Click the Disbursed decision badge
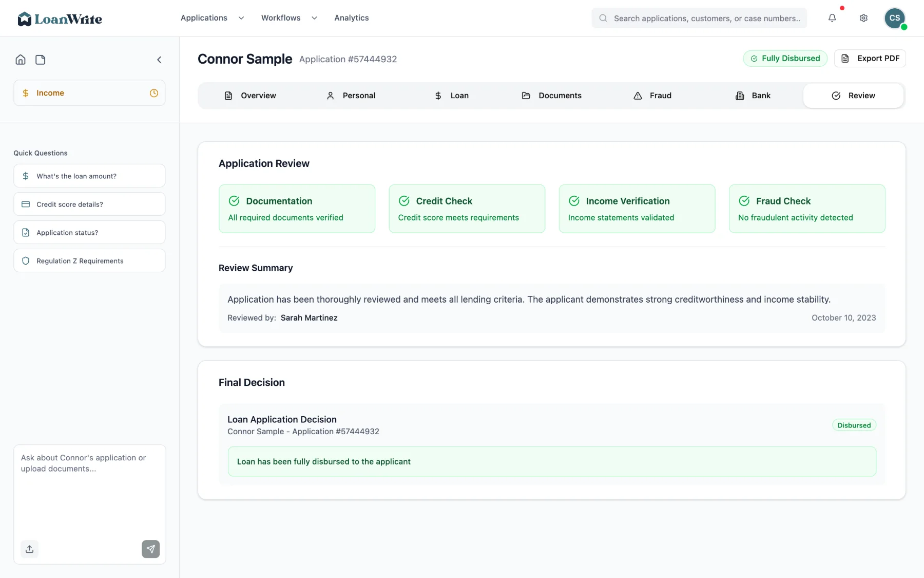The image size is (924, 578). pyautogui.click(x=854, y=425)
